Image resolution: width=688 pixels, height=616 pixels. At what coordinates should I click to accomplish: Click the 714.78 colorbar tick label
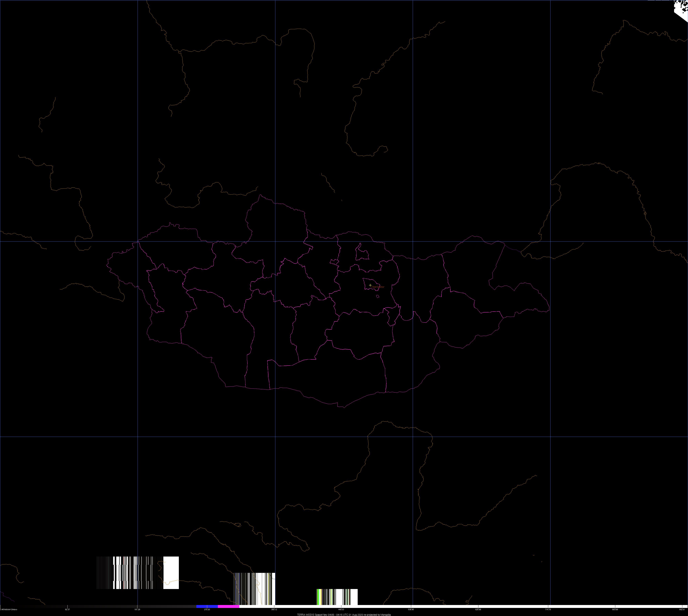548,610
